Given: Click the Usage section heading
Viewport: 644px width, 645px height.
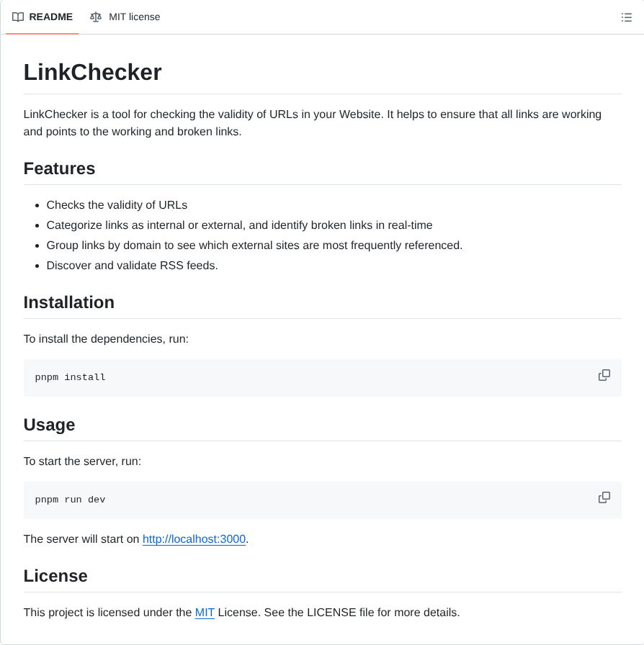Looking at the screenshot, I should 49,425.
